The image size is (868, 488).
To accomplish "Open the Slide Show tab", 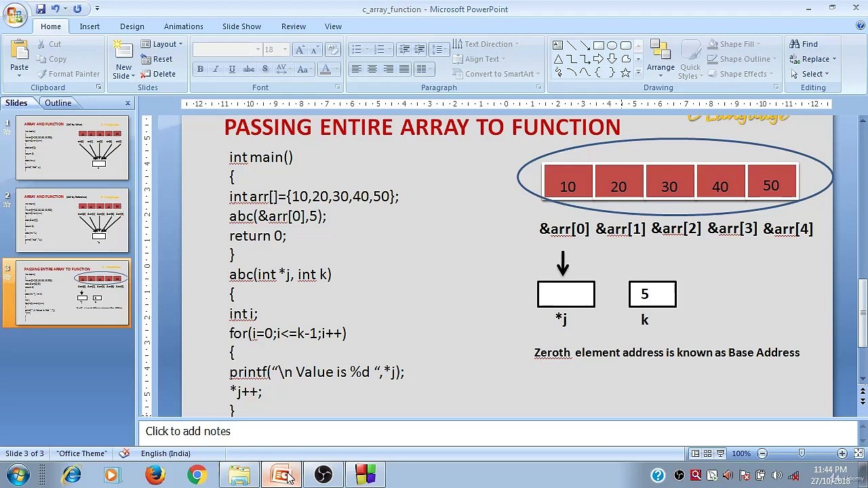I will [241, 26].
